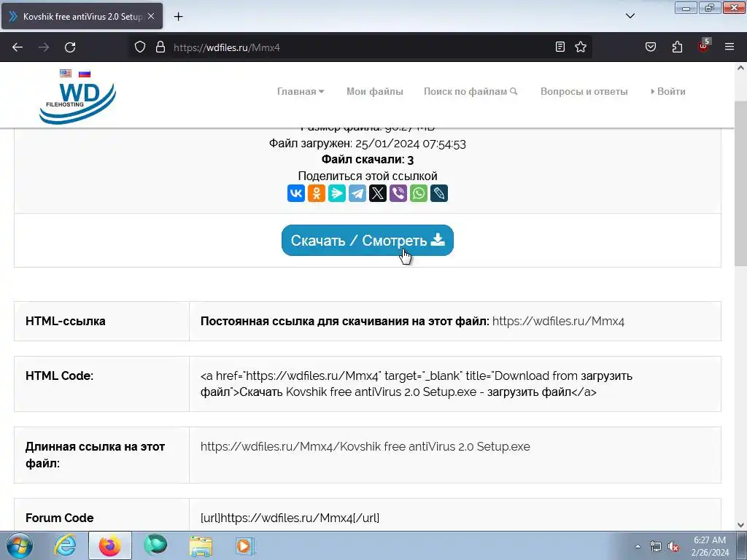
Task: Click vertical scrollbar thumb
Action: [740, 183]
